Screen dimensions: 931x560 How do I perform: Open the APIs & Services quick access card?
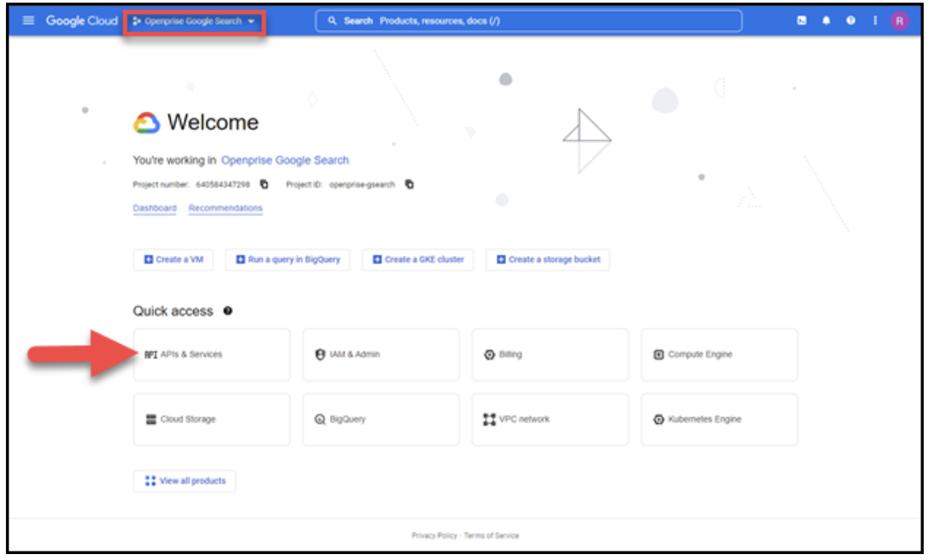(x=212, y=354)
